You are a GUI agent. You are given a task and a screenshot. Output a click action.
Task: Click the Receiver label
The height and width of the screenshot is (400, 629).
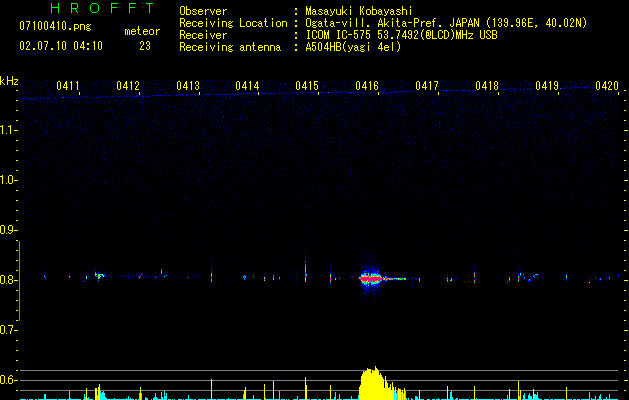tap(203, 35)
